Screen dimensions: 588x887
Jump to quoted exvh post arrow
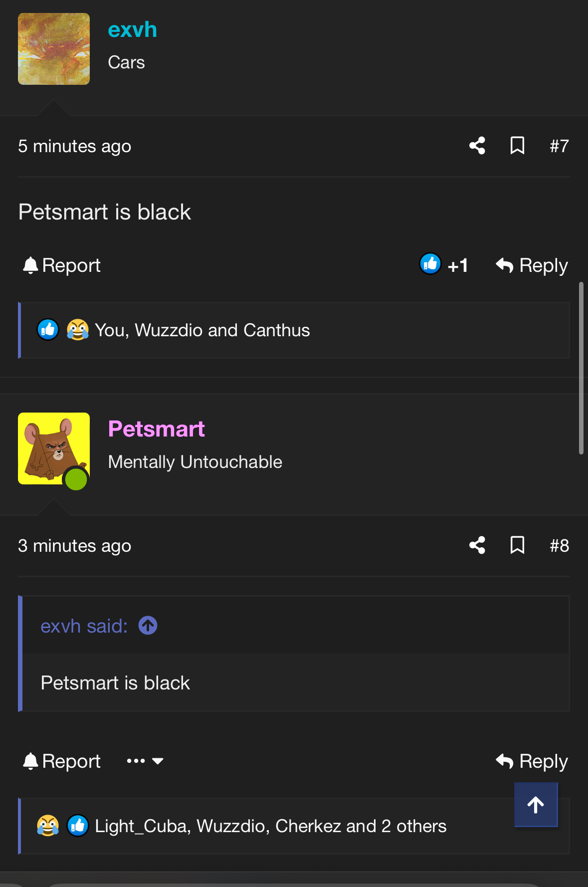(148, 626)
